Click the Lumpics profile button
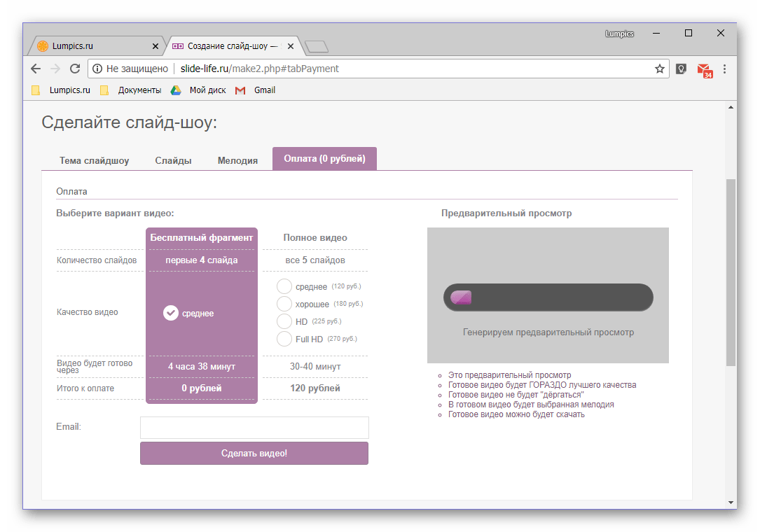The width and height of the screenshot is (760, 532). click(619, 34)
